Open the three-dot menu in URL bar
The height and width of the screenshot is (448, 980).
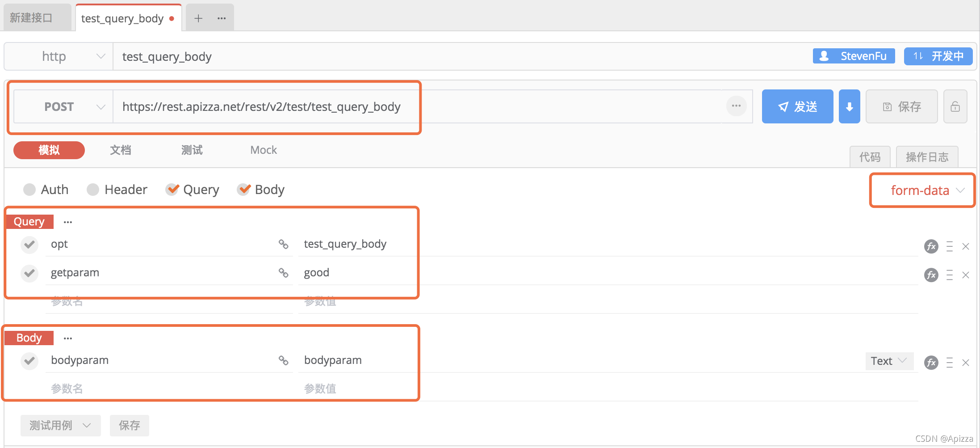(736, 106)
